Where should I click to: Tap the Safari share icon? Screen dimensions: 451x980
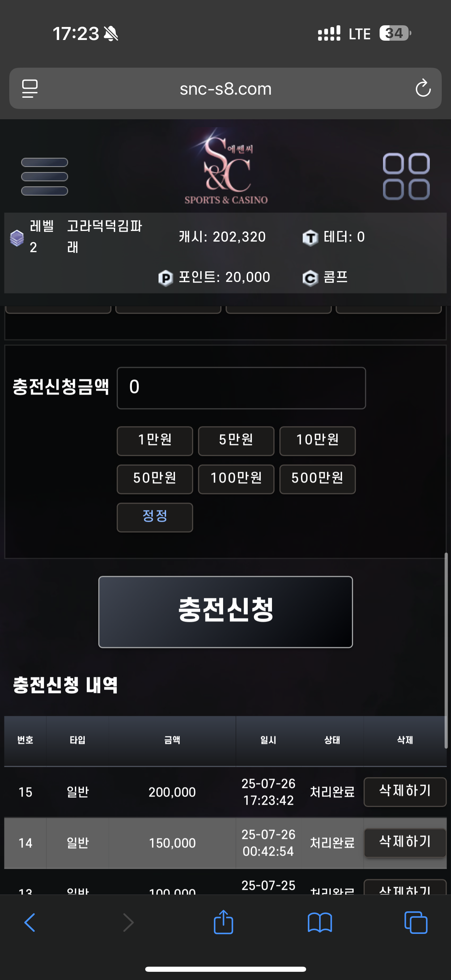(x=223, y=922)
